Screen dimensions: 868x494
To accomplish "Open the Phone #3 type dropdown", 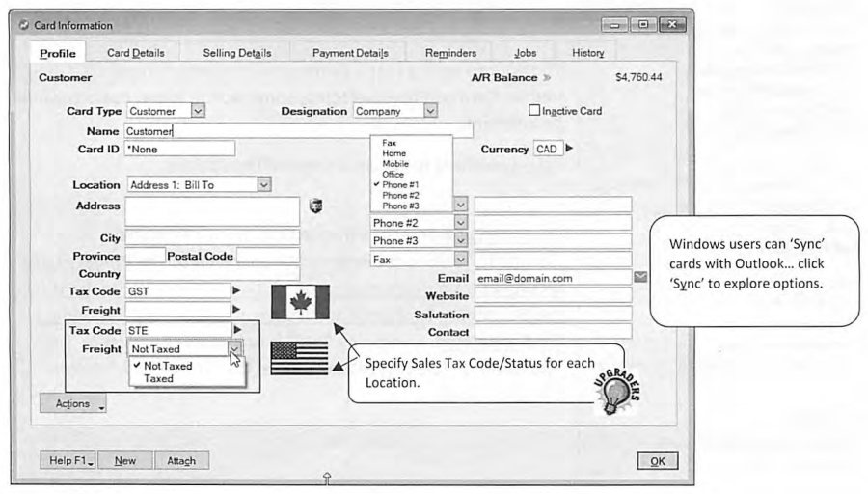I will pyautogui.click(x=460, y=240).
